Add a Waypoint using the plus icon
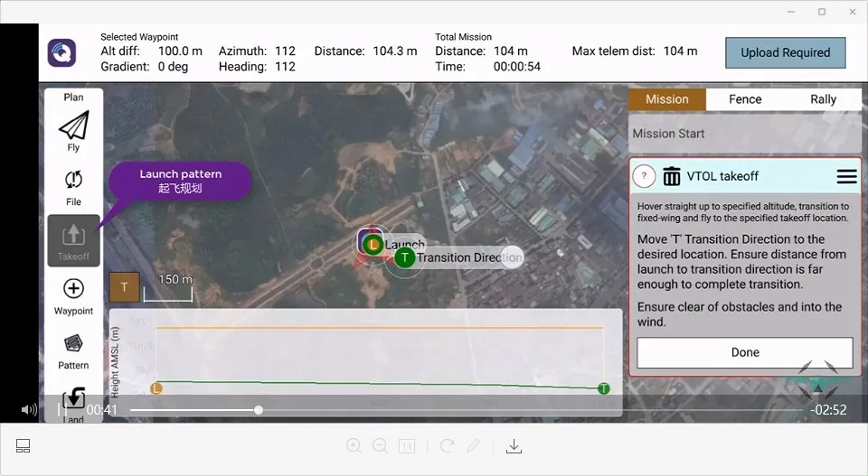This screenshot has height=476, width=868. pos(73,290)
